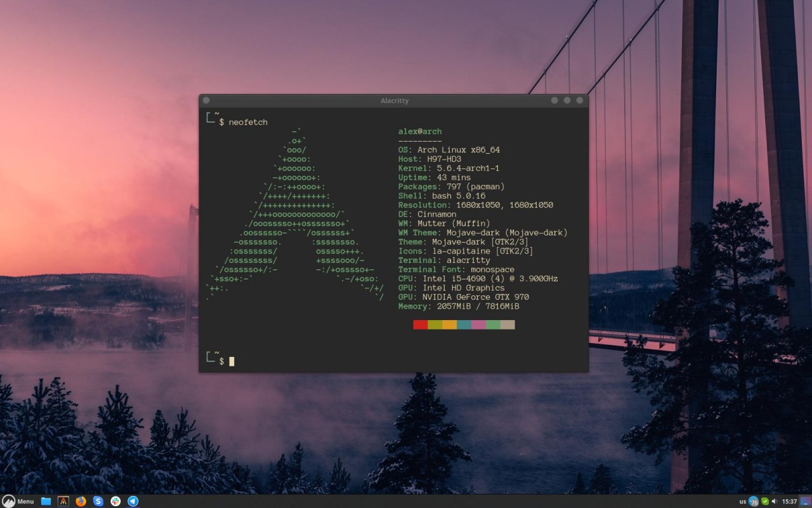Click the yellow-orange color block in neofetch output
This screenshot has width=812, height=508.
click(x=449, y=324)
